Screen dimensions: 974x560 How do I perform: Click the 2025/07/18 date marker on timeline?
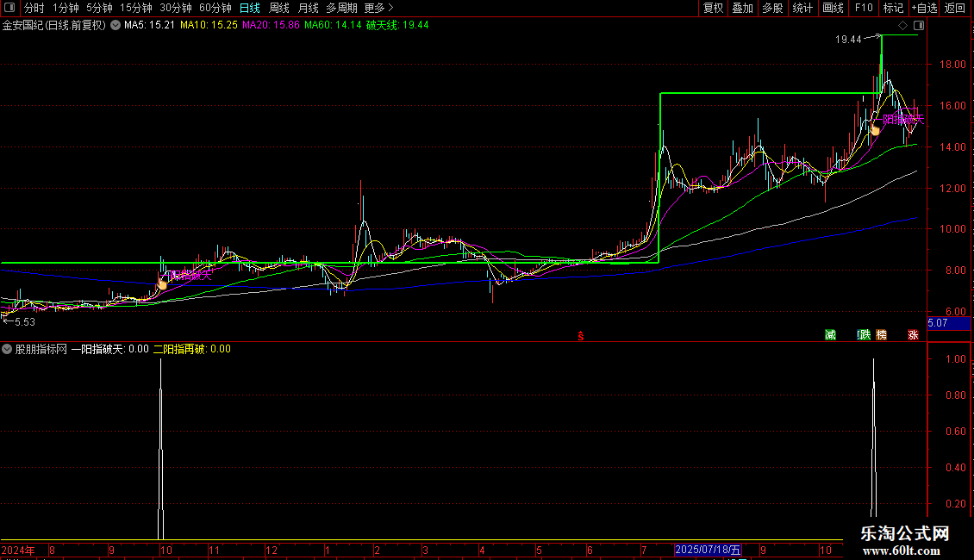pos(708,550)
